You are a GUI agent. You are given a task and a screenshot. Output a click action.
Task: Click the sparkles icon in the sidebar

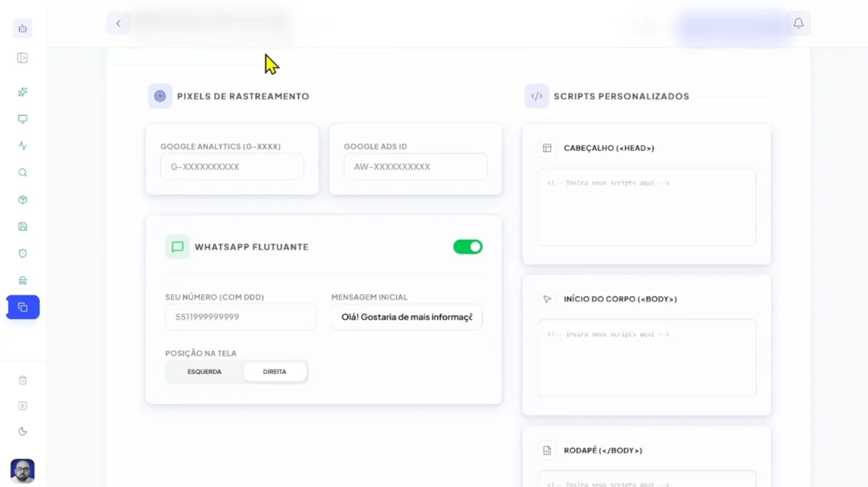click(22, 92)
